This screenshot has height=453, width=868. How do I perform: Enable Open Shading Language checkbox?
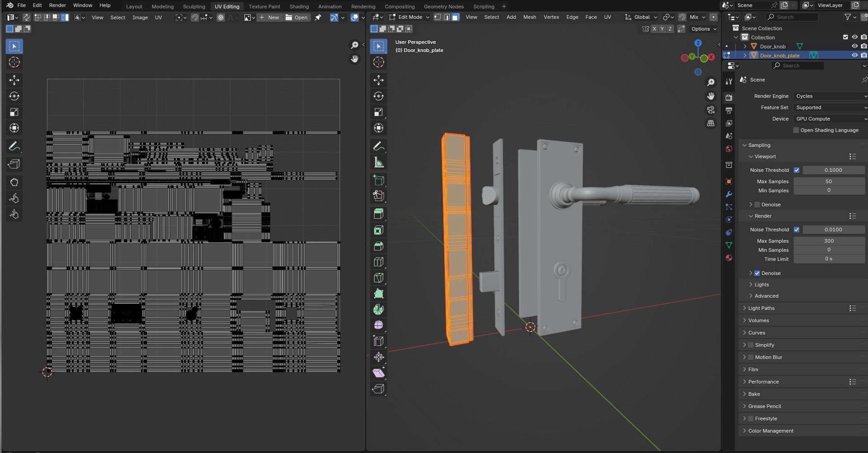pos(796,130)
